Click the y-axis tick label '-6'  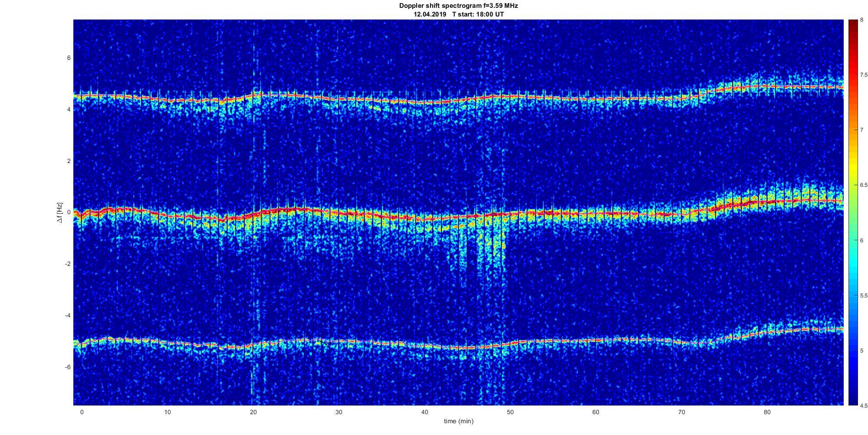68,367
